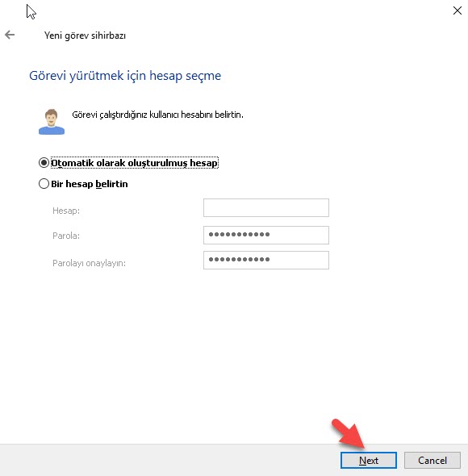
Task: Click the Hesap input field
Action: (x=266, y=207)
